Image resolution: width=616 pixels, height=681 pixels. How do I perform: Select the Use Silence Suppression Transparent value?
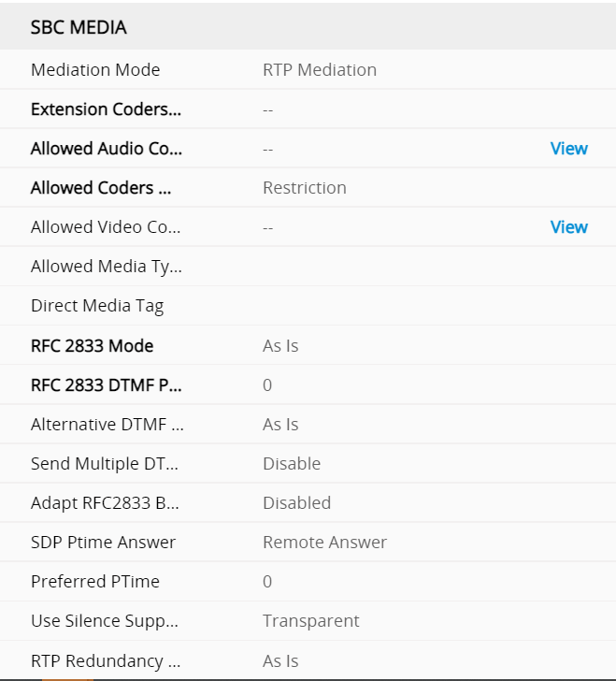pos(310,621)
